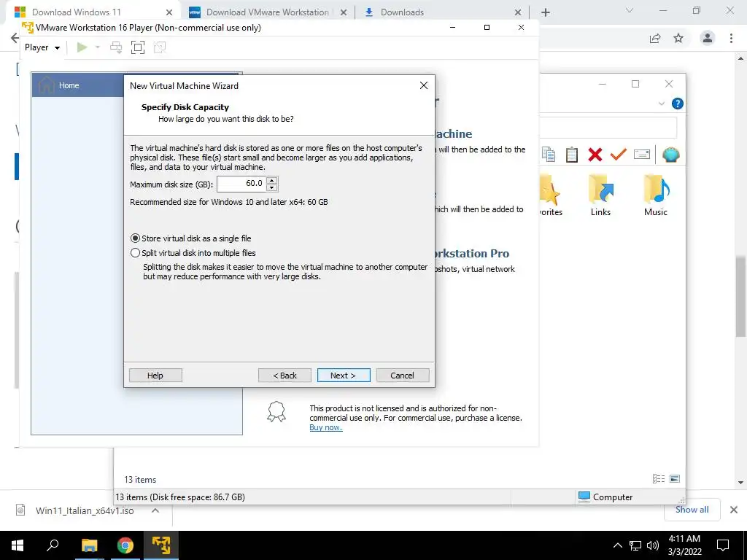Click the red X Delete icon in explorer
Screen dimensions: 747x560
595,155
